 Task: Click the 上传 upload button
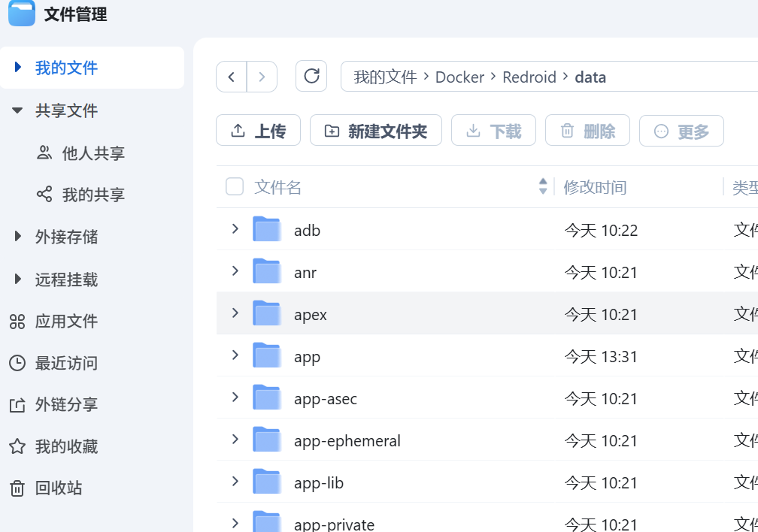(x=258, y=131)
